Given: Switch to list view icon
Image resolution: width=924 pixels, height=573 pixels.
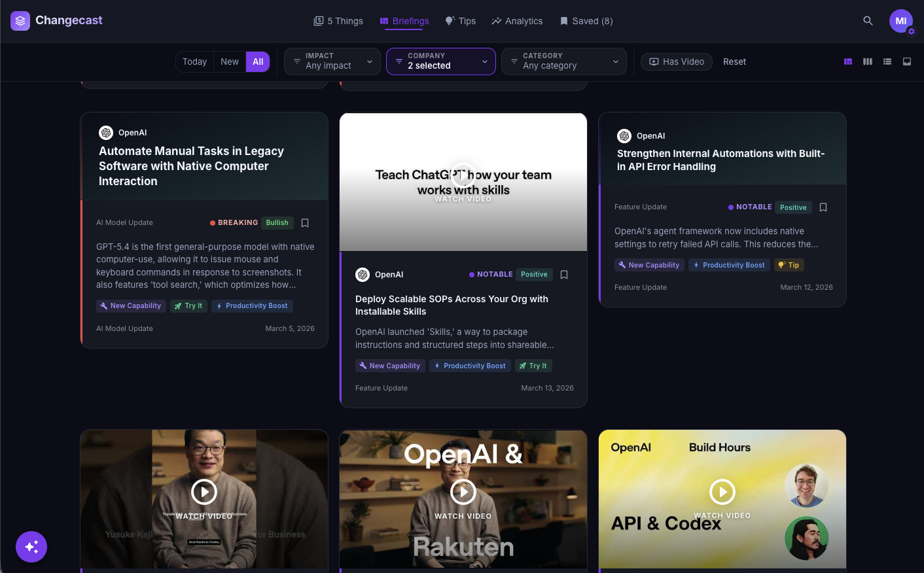Looking at the screenshot, I should 887,61.
